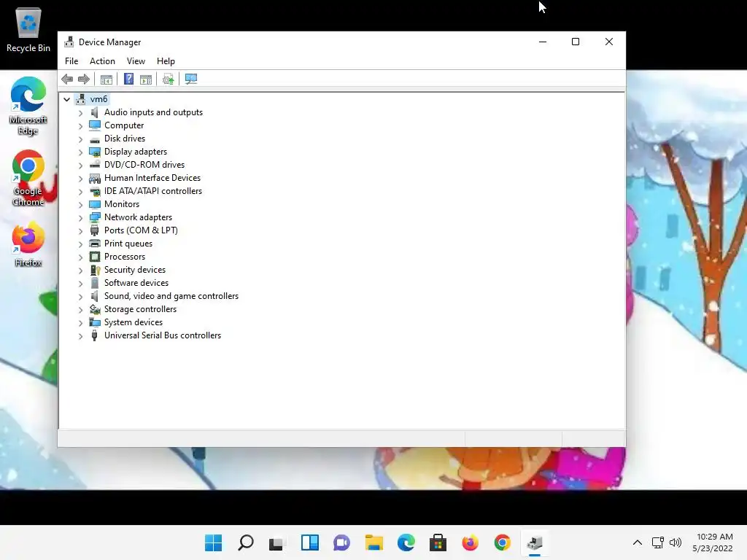The image size is (747, 560).
Task: Select Audio inputs and outputs label
Action: click(153, 112)
